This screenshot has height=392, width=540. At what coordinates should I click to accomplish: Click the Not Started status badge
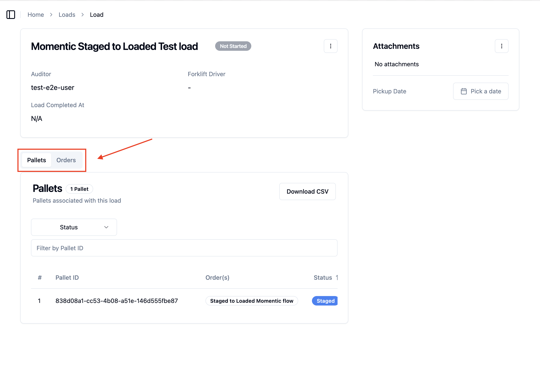point(233,46)
